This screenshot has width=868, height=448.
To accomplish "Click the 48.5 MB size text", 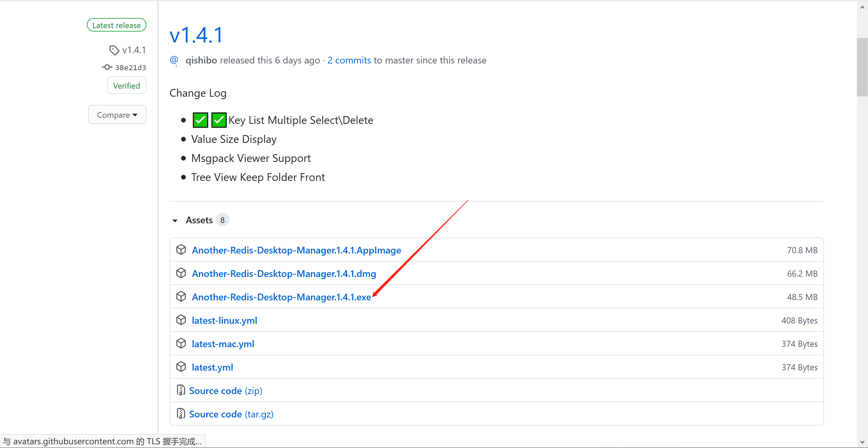I will (x=802, y=297).
